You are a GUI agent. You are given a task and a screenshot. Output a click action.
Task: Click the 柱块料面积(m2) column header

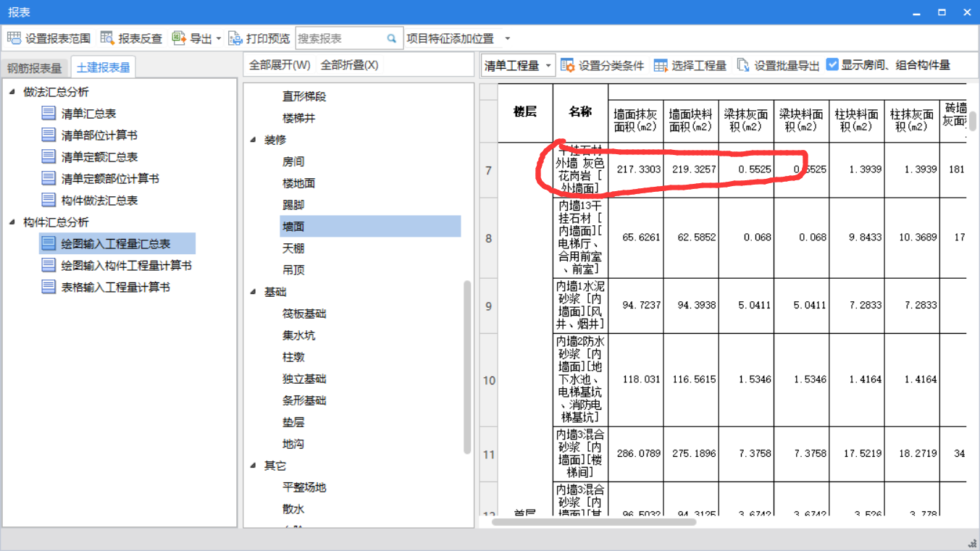[x=856, y=120]
